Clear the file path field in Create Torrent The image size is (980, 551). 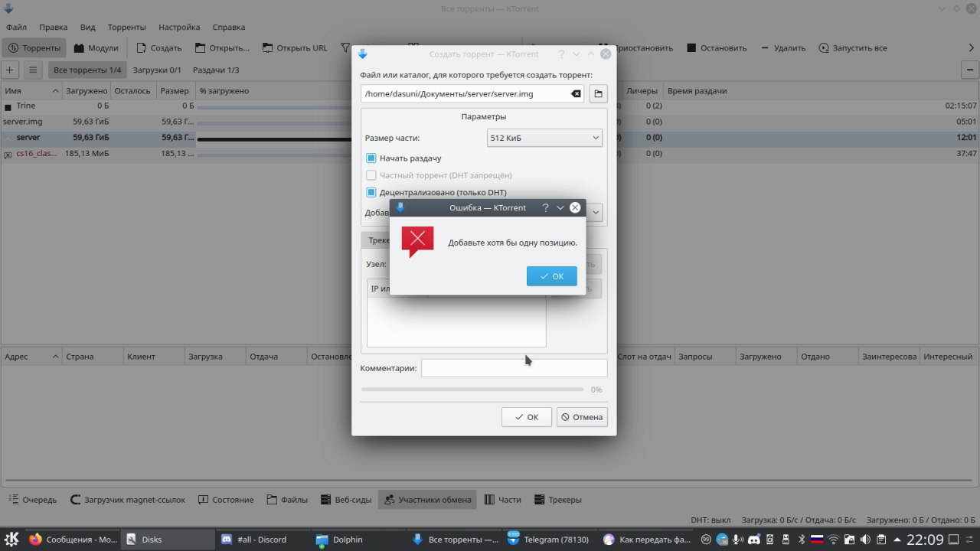[576, 93]
